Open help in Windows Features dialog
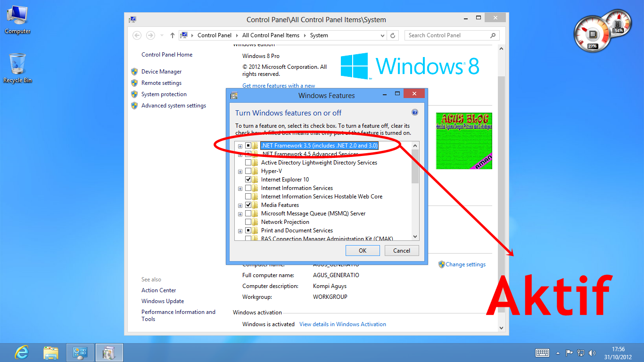 pos(415,113)
